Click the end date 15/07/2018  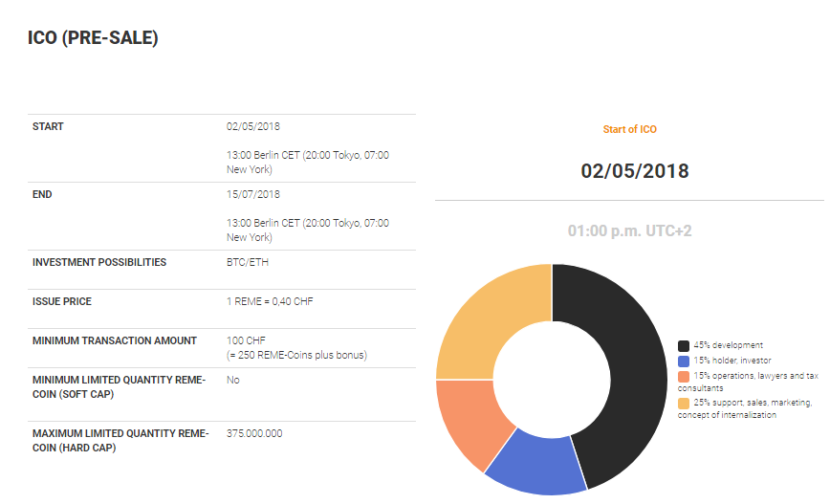point(253,194)
